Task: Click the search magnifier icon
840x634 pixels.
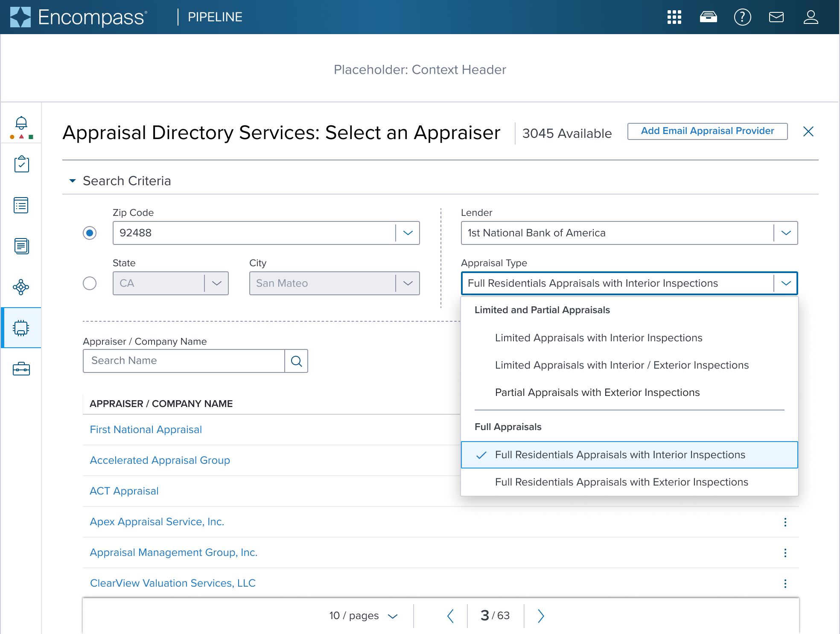Action: pyautogui.click(x=296, y=361)
